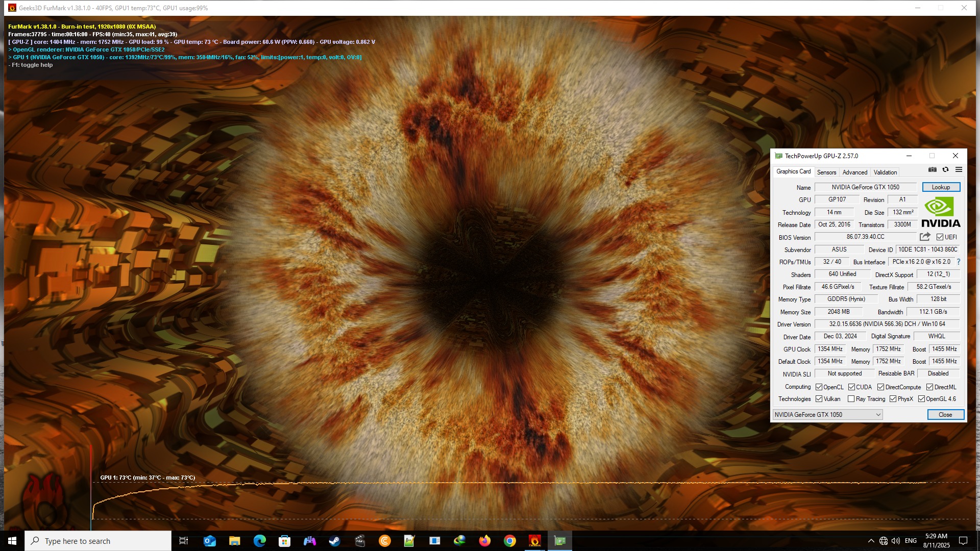The image size is (980, 551).
Task: Click the NVIDIA logo in GPU-Z
Action: pos(941,212)
